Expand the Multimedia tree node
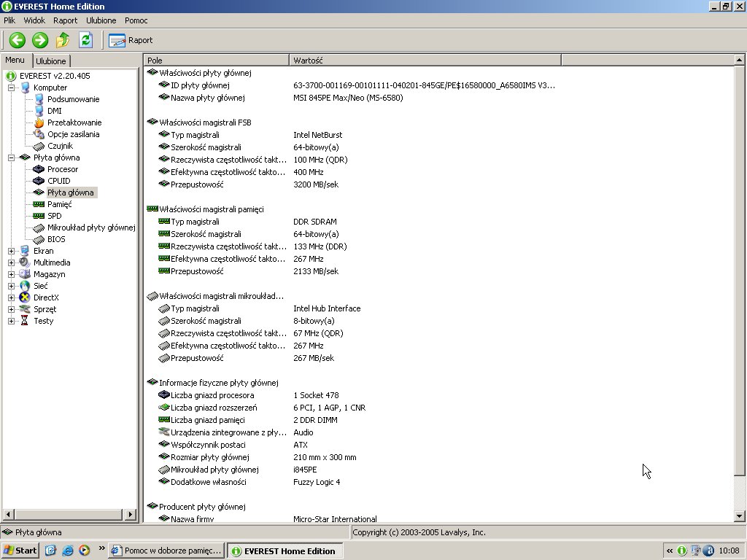This screenshot has height=560, width=747. tap(12, 262)
